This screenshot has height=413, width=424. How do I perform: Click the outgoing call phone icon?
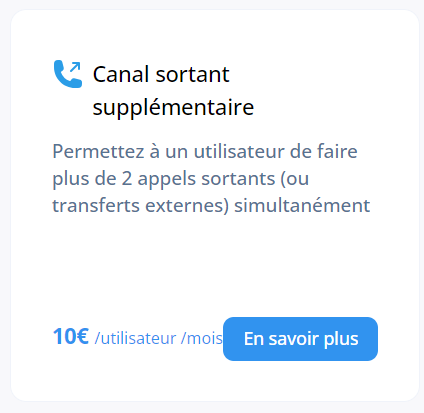pyautogui.click(x=68, y=74)
